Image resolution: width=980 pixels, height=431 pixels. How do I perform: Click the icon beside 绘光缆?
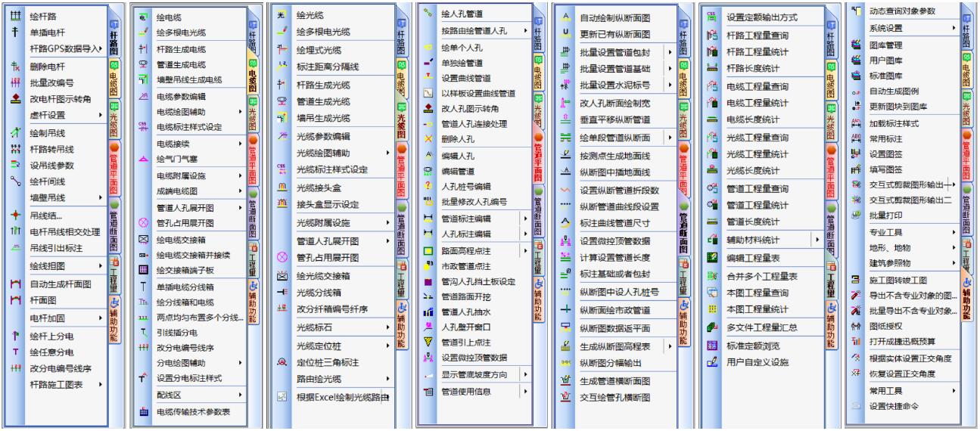(282, 15)
